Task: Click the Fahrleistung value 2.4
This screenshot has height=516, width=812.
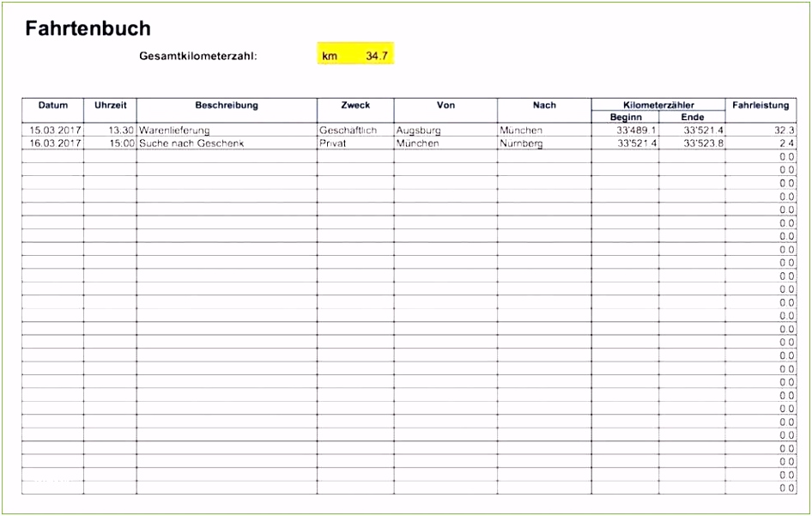Action: coord(760,143)
